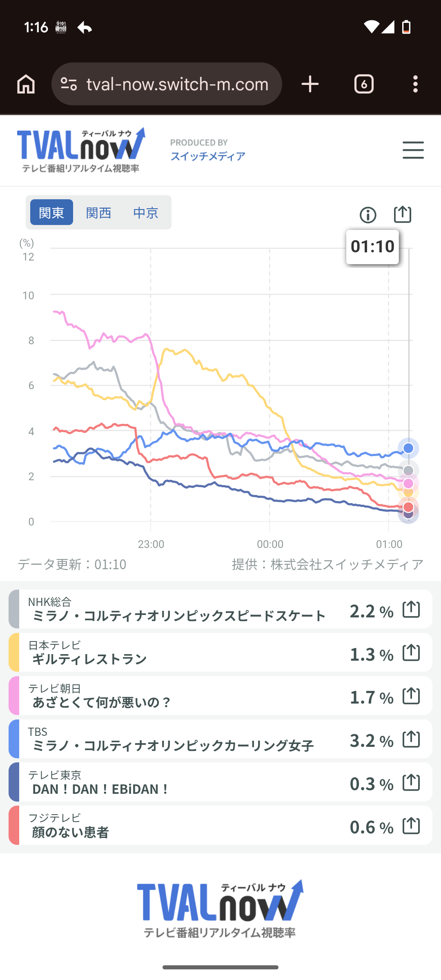
Task: Open the スイッチメディア link
Action: point(208,156)
